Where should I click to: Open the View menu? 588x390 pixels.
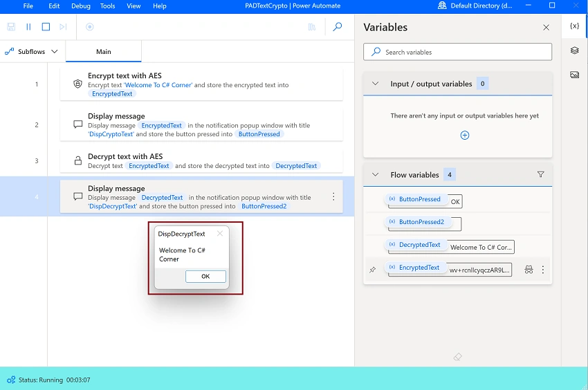134,6
